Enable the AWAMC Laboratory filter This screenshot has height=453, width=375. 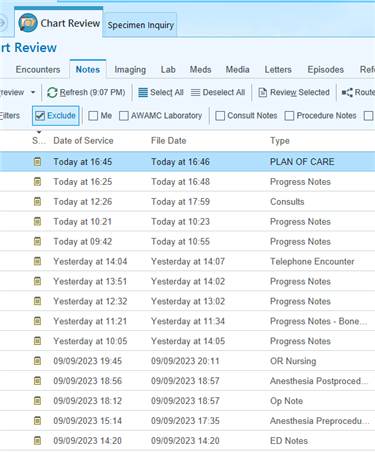pyautogui.click(x=124, y=116)
